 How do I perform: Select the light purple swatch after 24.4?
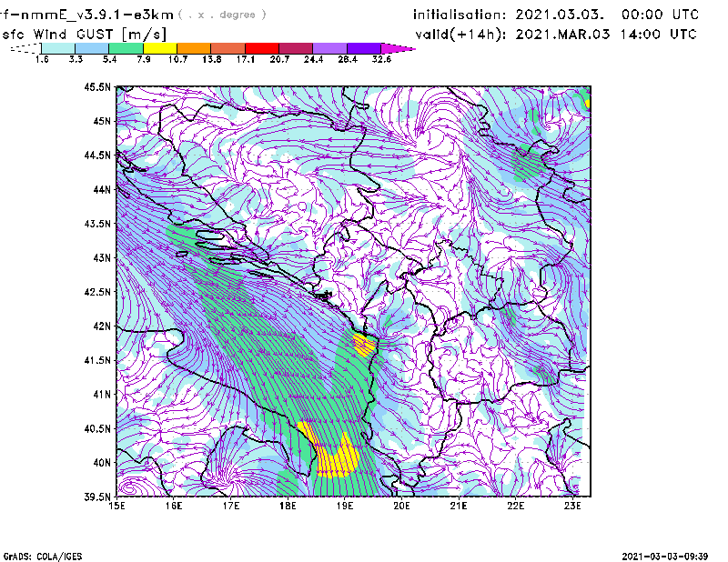[x=329, y=48]
